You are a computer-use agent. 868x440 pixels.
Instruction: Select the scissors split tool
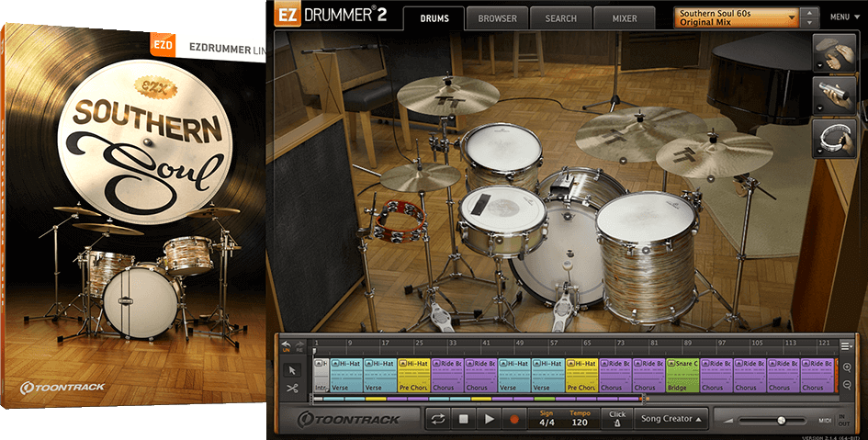[x=293, y=389]
